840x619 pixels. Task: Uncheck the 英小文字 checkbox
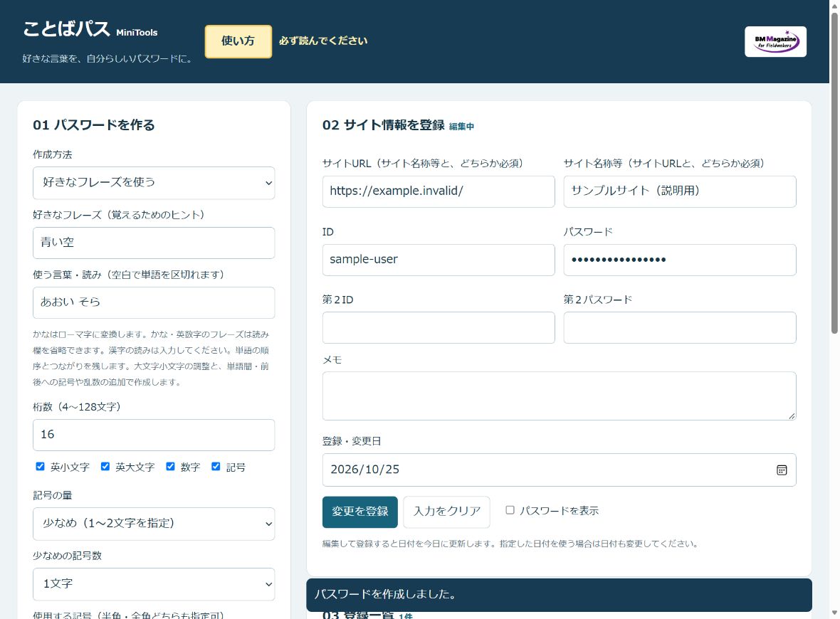[x=40, y=467]
